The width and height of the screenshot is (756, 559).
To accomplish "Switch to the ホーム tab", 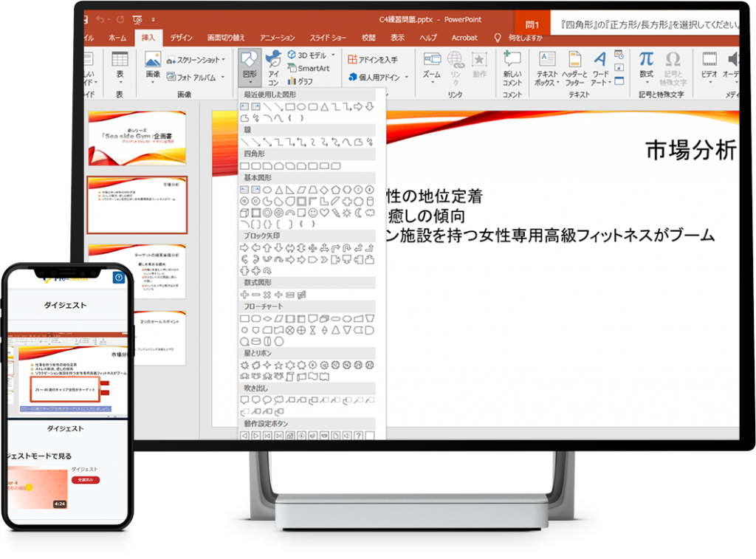I will 117,38.
